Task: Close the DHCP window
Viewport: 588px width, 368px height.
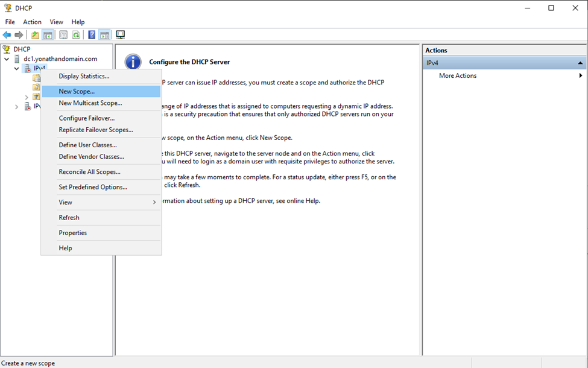Action: pyautogui.click(x=575, y=8)
